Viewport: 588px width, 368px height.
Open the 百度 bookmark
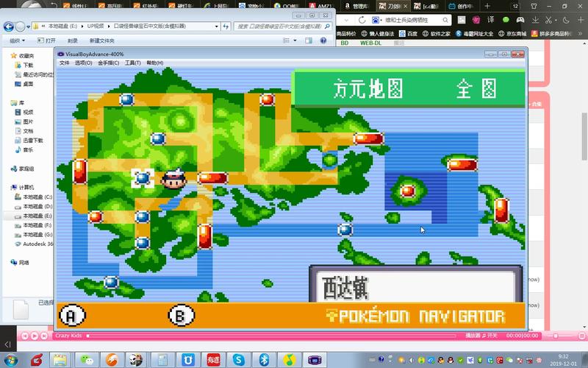click(x=408, y=33)
